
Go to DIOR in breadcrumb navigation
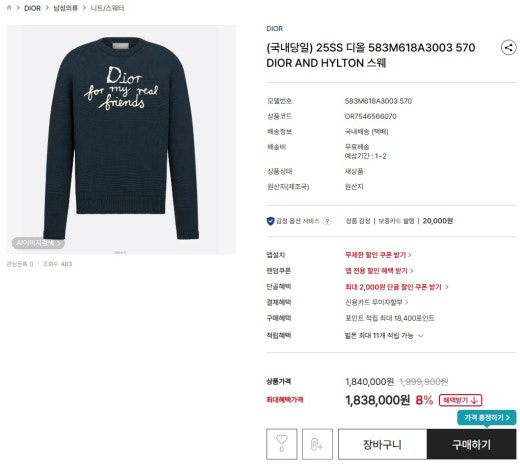coord(32,8)
